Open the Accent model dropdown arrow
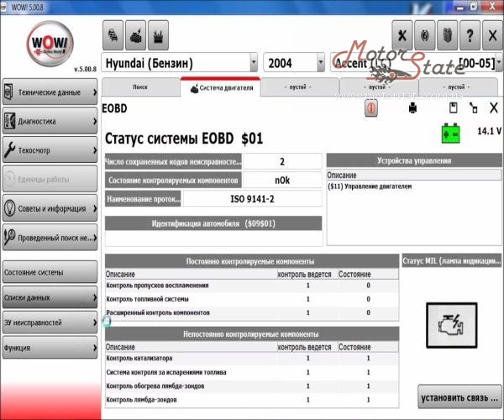The image size is (504, 420). (x=500, y=62)
